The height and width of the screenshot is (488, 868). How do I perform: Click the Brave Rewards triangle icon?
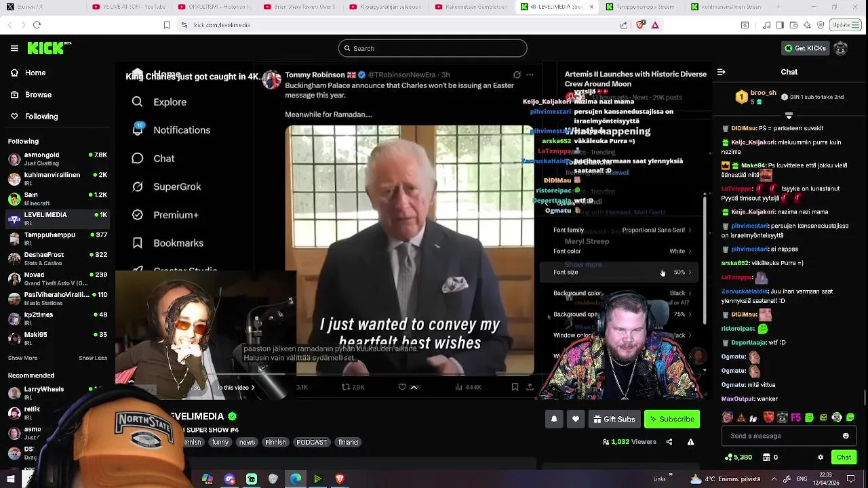click(x=655, y=25)
